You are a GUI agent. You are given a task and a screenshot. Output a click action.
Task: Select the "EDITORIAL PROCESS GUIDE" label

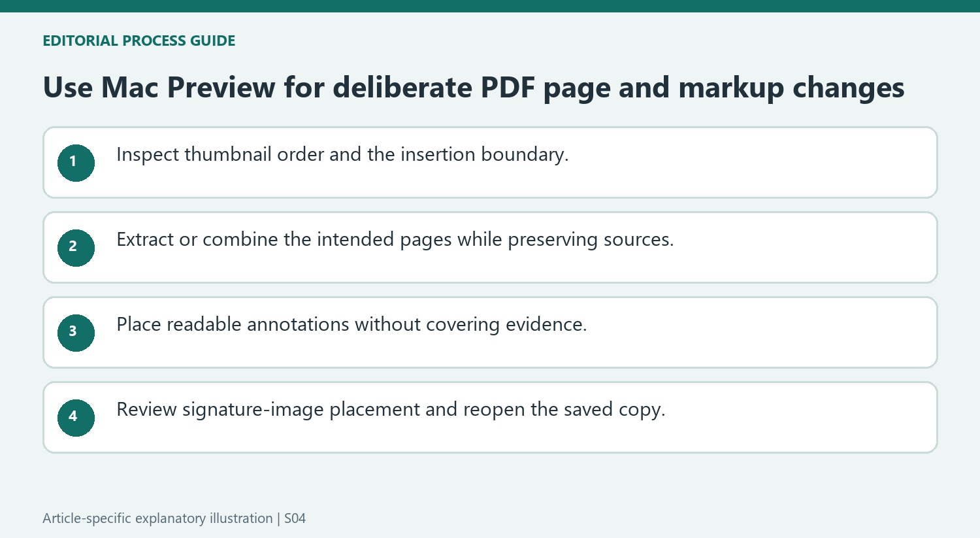click(139, 41)
